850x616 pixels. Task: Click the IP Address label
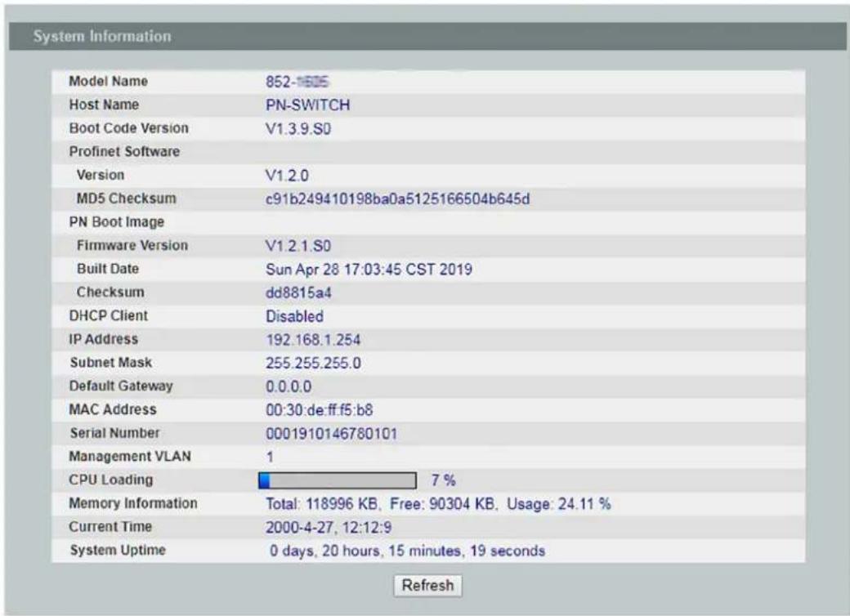point(104,339)
